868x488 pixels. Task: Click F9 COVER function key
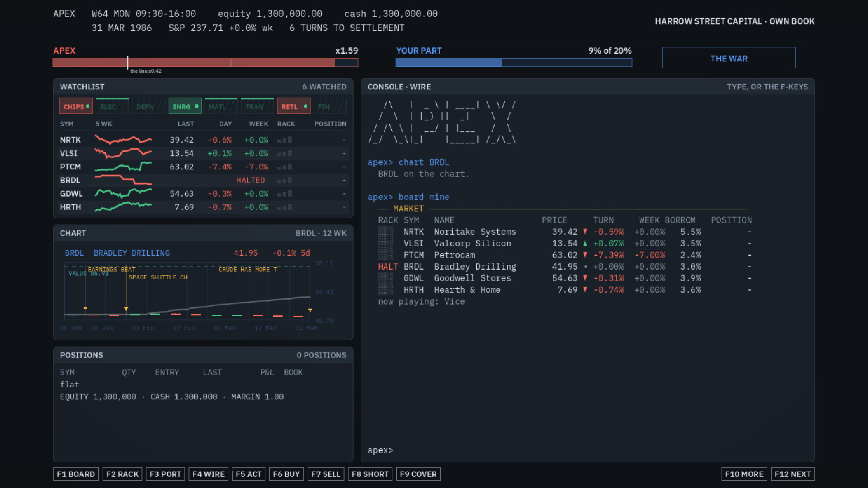click(x=418, y=474)
